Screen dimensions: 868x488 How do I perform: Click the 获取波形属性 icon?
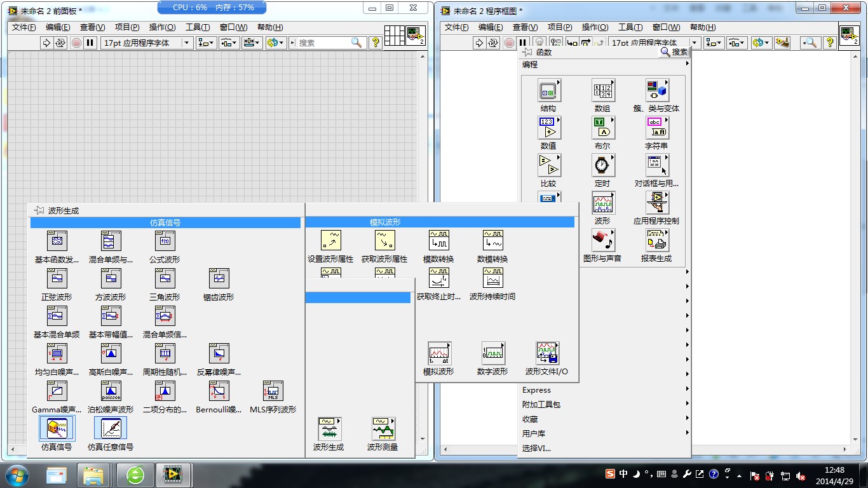tap(384, 240)
